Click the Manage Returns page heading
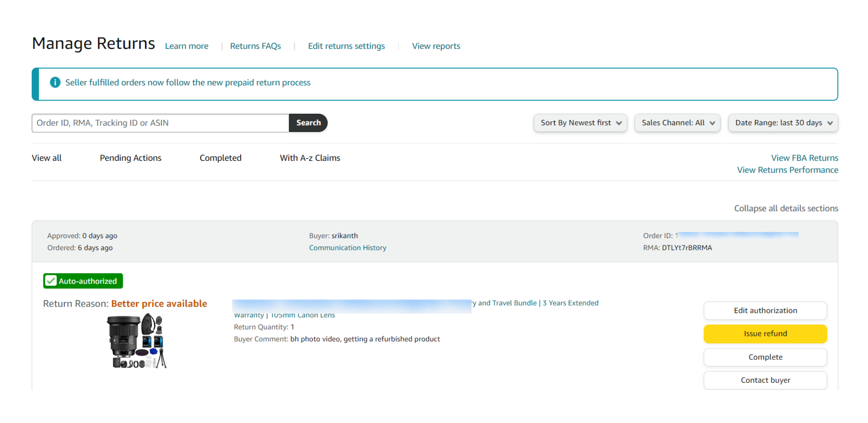Image resolution: width=868 pixels, height=423 pixels. (93, 43)
